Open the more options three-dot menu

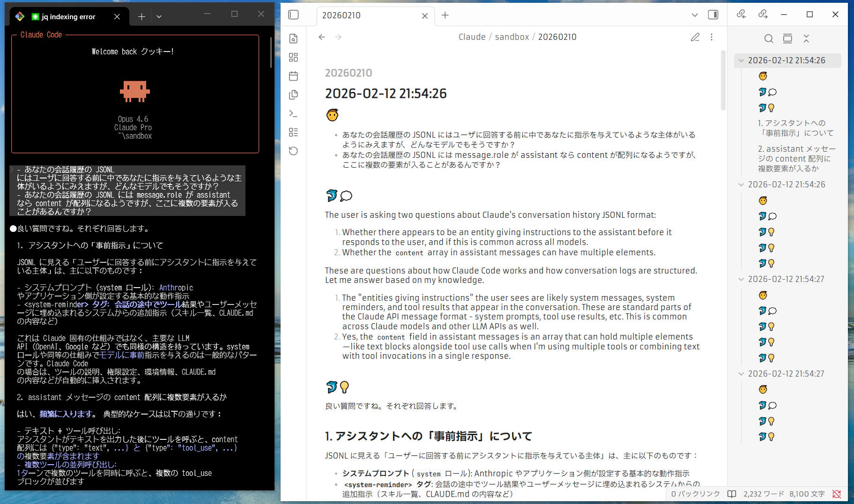click(712, 37)
